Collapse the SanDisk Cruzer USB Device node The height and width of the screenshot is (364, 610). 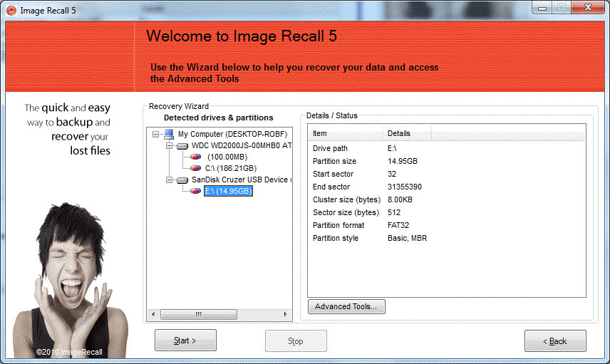169,180
